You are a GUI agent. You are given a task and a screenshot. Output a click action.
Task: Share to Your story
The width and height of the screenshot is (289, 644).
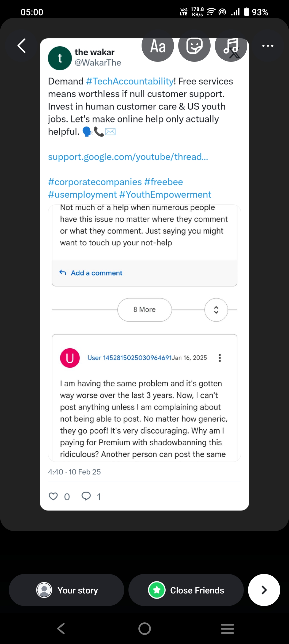pyautogui.click(x=66, y=590)
